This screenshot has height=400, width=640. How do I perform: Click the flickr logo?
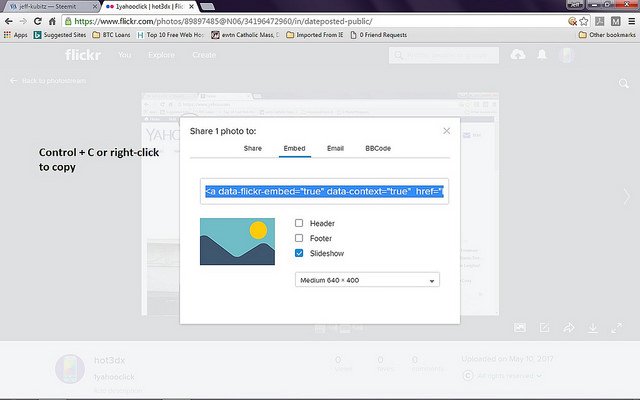click(x=83, y=55)
